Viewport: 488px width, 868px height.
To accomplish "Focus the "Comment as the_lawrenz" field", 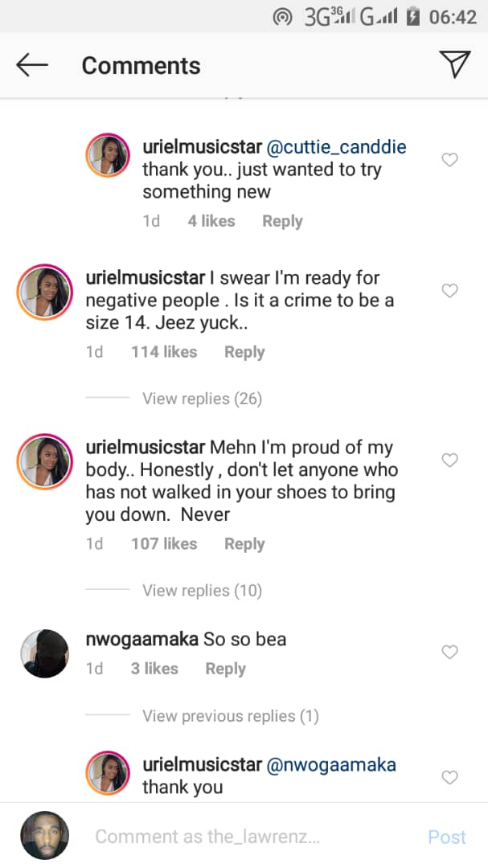I will [x=207, y=837].
